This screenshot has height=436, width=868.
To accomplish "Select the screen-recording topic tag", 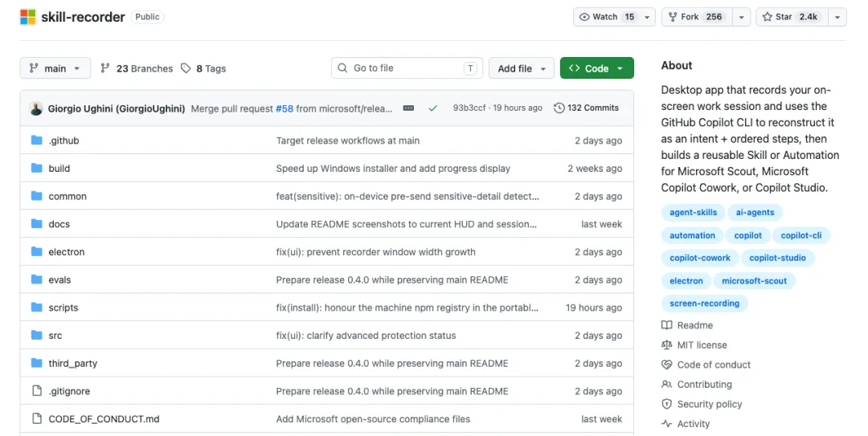I will (x=704, y=304).
